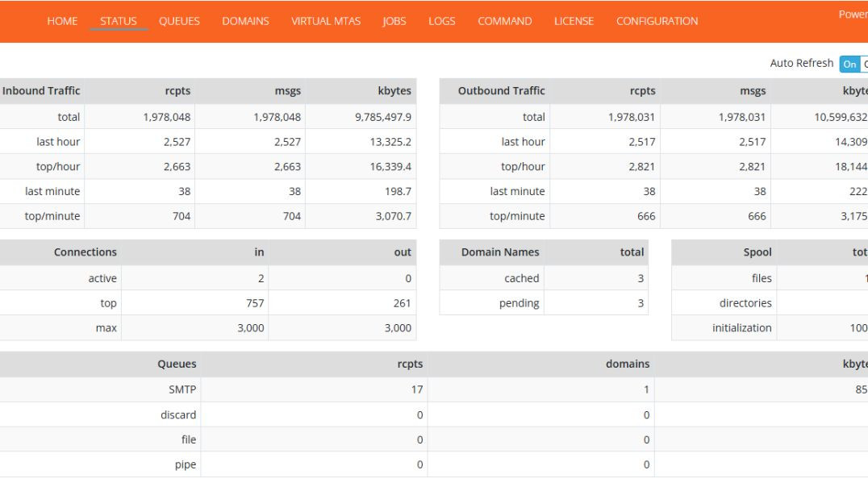Click the LICENSE menu item

click(x=574, y=21)
